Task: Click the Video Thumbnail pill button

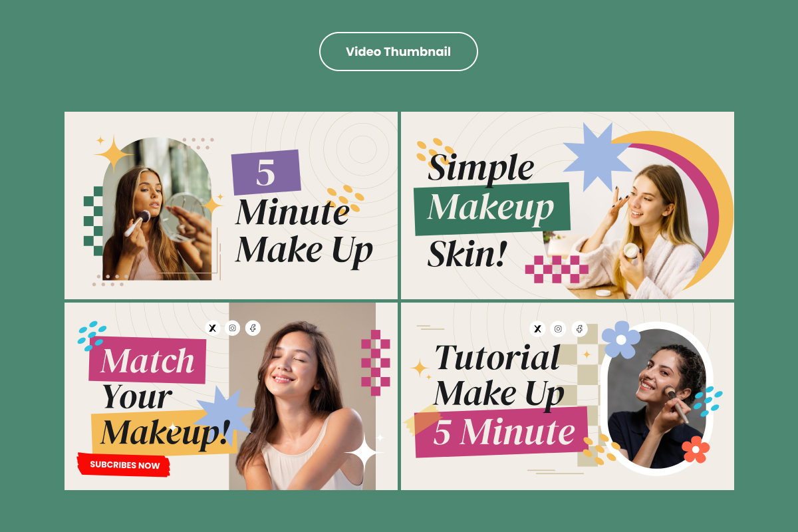Action: pyautogui.click(x=398, y=51)
